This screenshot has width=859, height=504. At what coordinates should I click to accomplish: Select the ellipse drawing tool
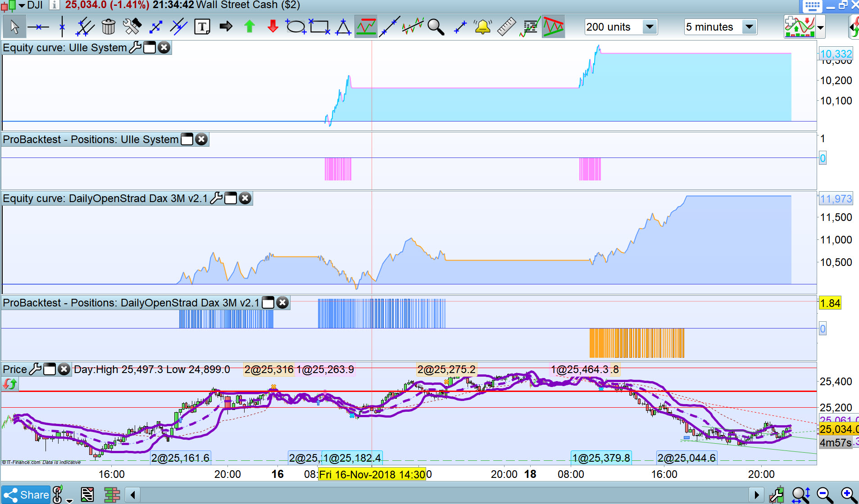click(296, 27)
